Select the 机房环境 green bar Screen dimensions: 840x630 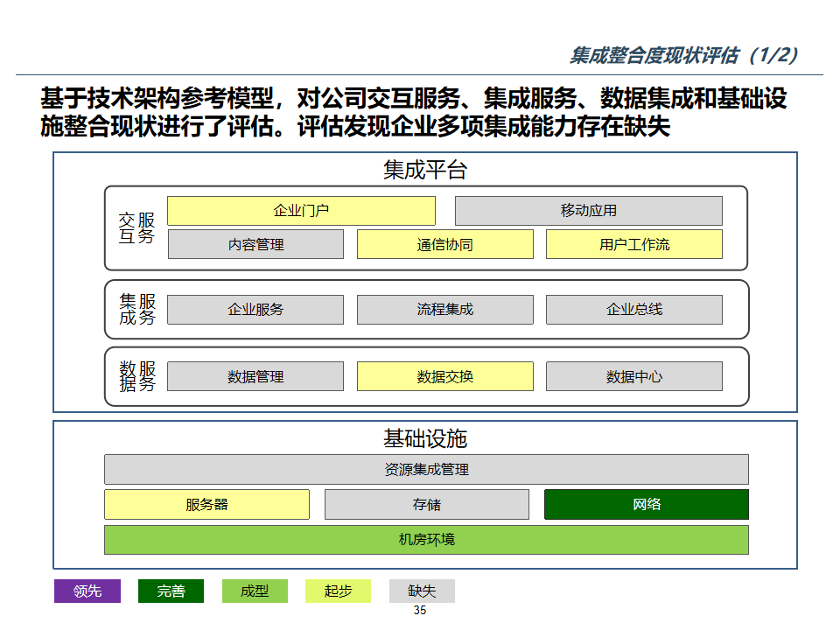[426, 540]
